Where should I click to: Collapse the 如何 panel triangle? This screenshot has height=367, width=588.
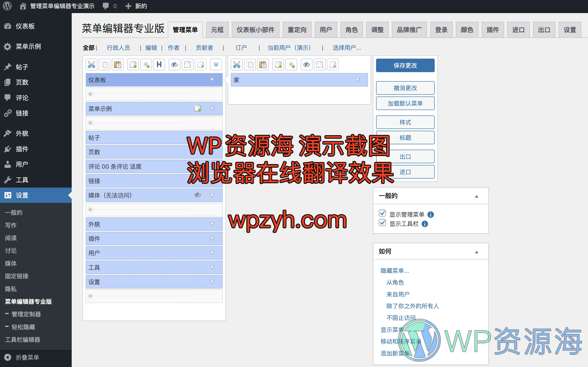pyautogui.click(x=476, y=252)
